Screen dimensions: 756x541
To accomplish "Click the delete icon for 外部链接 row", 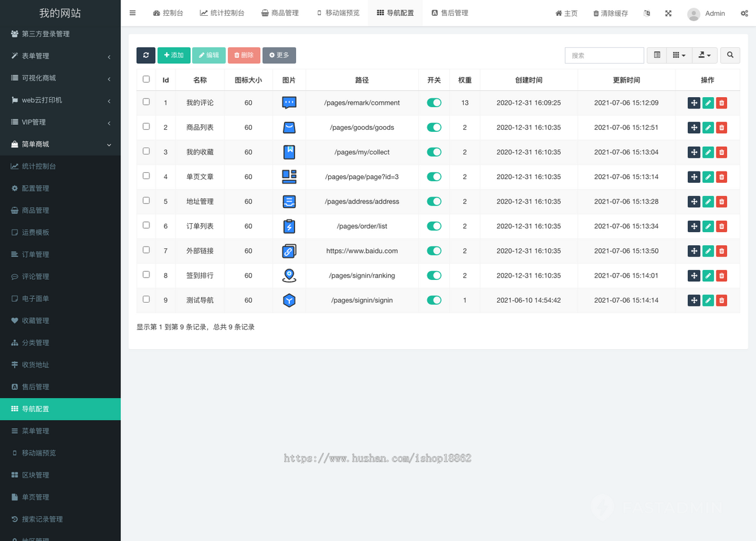I will (721, 251).
